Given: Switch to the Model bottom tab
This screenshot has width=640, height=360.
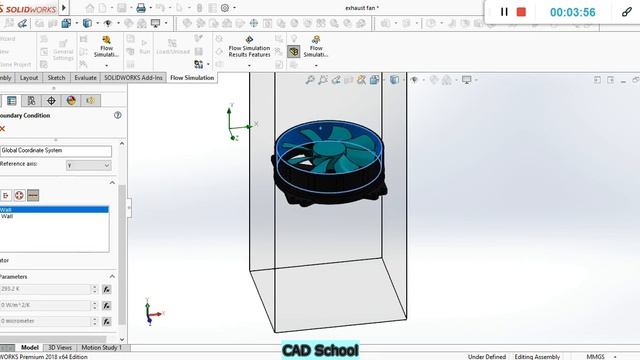Looking at the screenshot, I should click(29, 347).
